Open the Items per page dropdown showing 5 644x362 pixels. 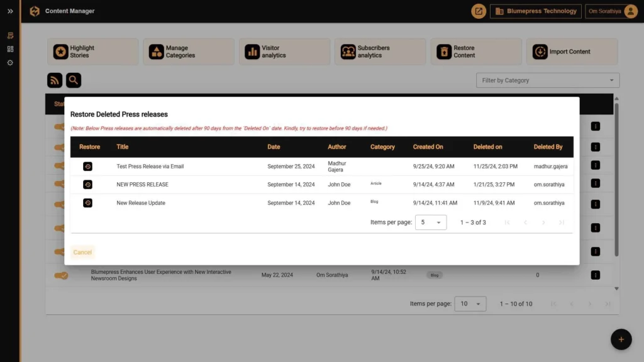pyautogui.click(x=431, y=222)
